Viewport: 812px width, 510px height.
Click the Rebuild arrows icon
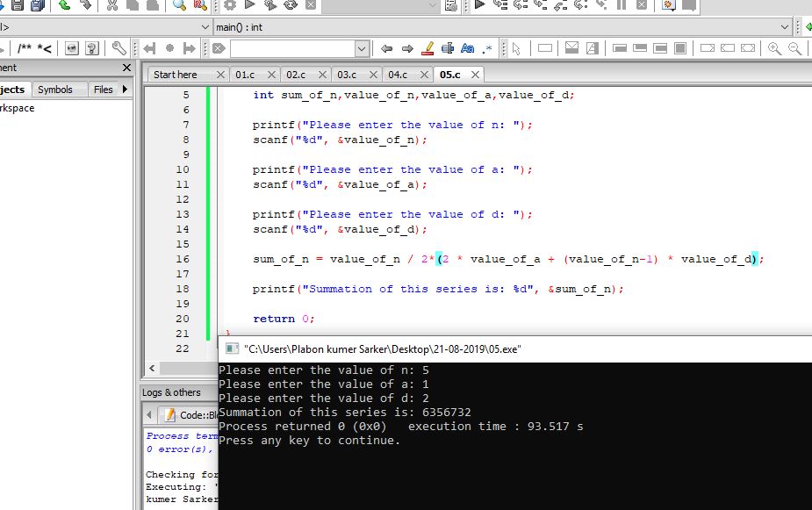coord(291,5)
